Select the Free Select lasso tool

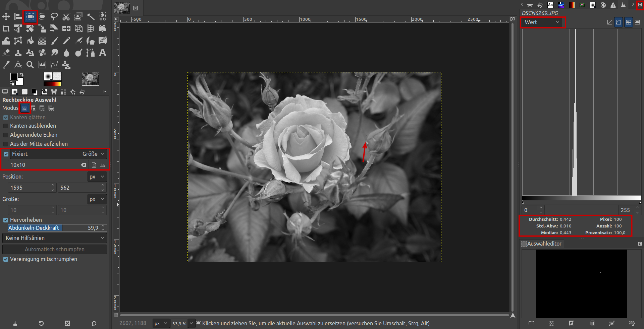(x=54, y=16)
